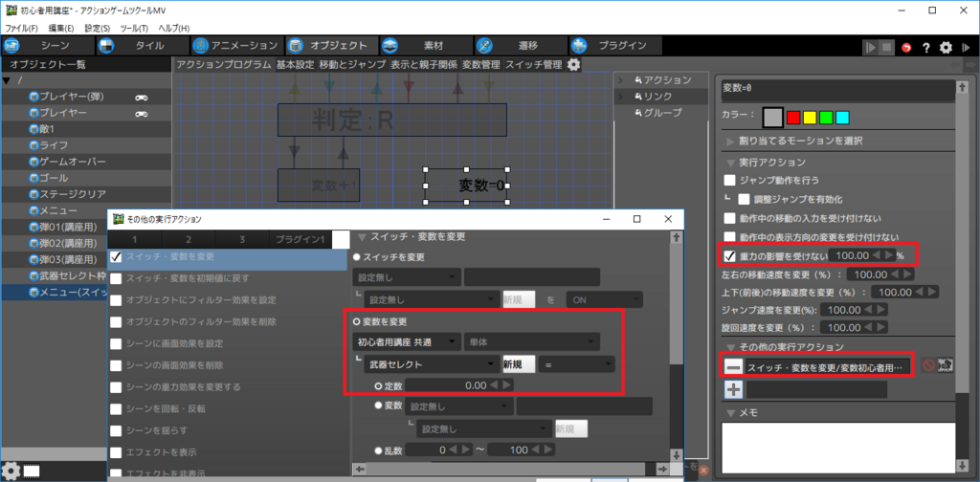Viewport: 980px width, 482px height.
Task: Select ライフ object icon in list
Action: [x=33, y=145]
